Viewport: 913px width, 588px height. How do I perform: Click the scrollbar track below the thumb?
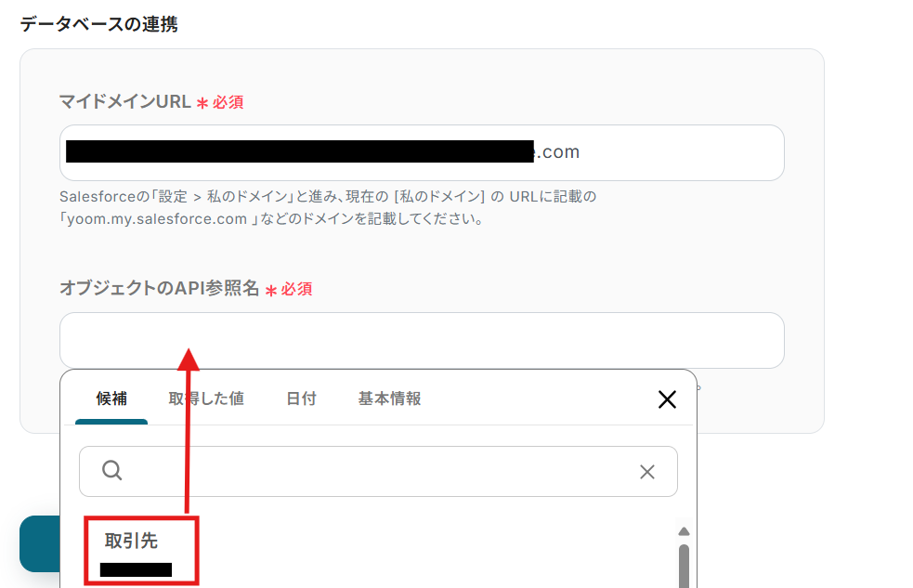[684, 583]
